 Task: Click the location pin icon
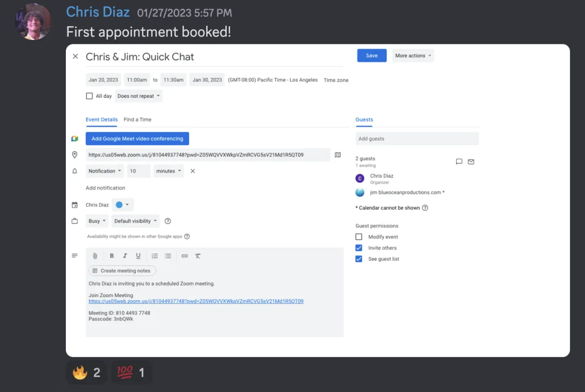[75, 155]
